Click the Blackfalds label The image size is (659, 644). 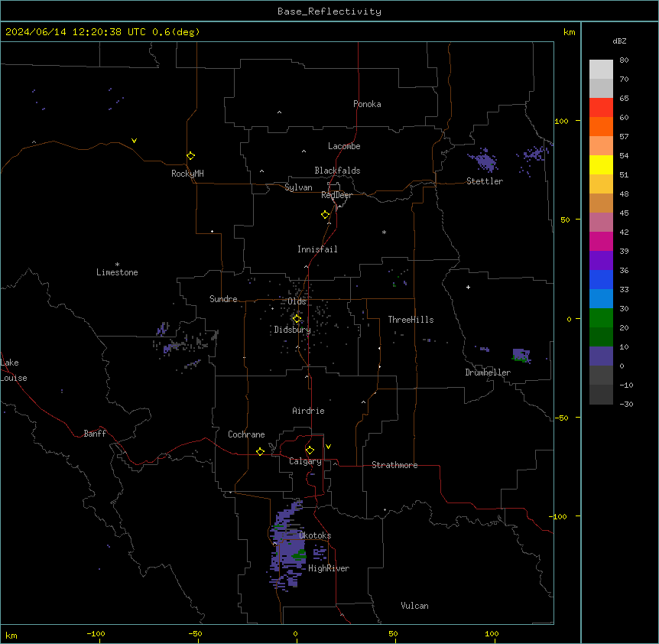click(x=337, y=171)
